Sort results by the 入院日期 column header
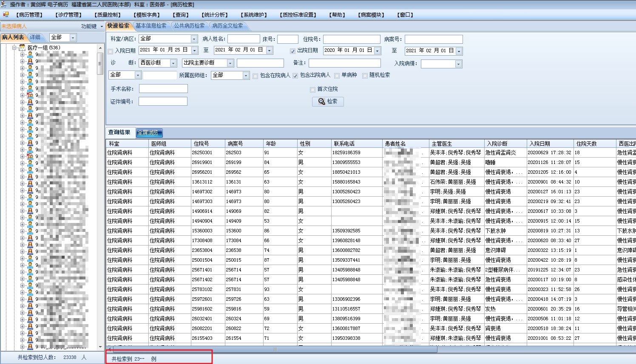 pos(539,144)
